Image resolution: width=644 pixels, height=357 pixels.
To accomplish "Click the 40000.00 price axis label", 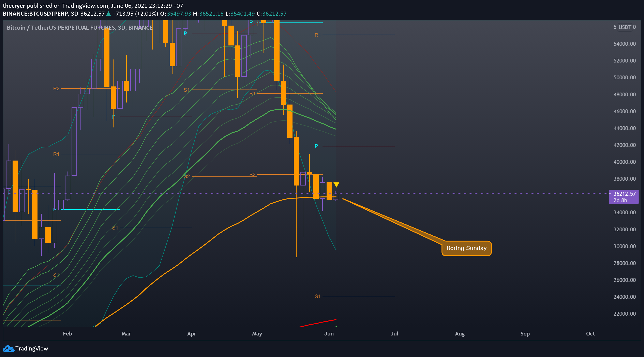I will pos(625,162).
